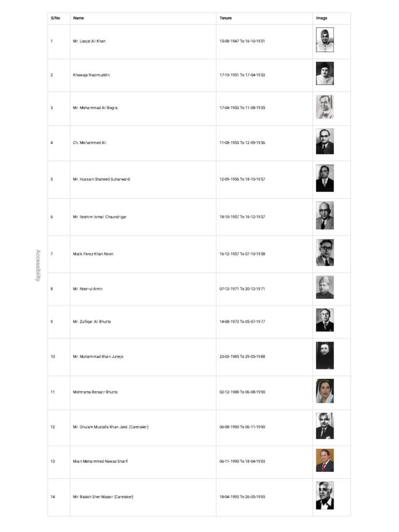399x532 pixels.
Task: Open the portrait image in row 3
Action: 325,107
